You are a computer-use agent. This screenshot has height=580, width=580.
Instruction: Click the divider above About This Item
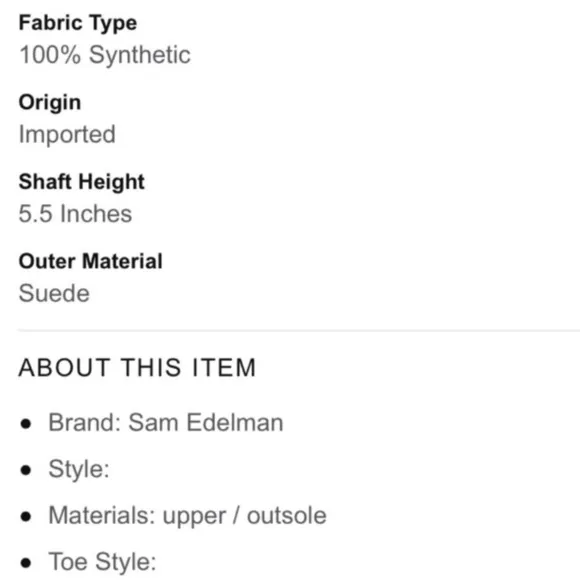point(298,330)
